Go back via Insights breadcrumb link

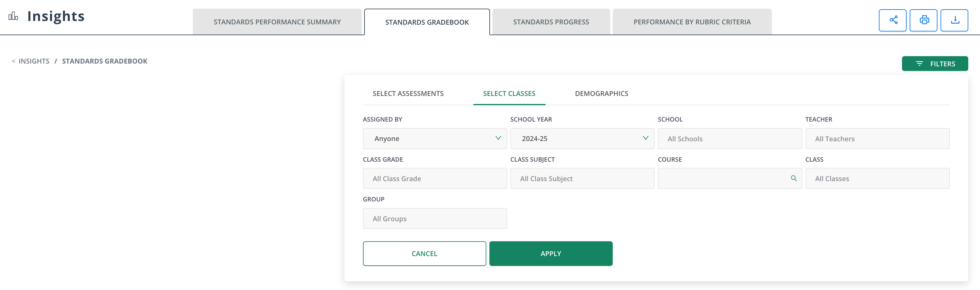click(x=34, y=61)
